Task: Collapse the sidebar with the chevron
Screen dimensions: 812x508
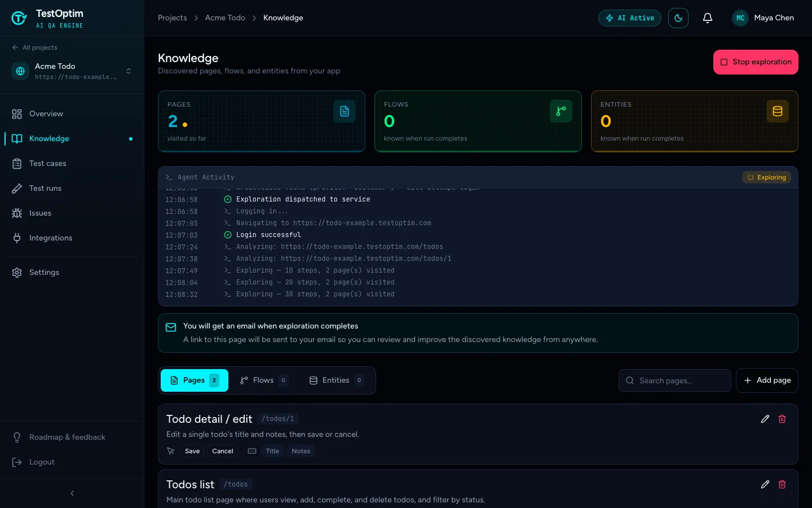Action: pos(72,493)
